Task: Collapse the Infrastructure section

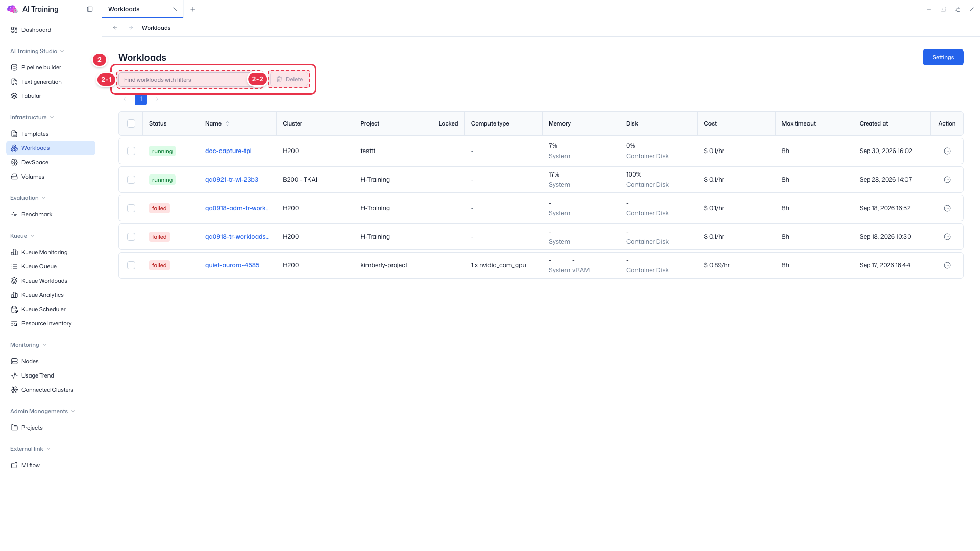Action: [x=32, y=117]
